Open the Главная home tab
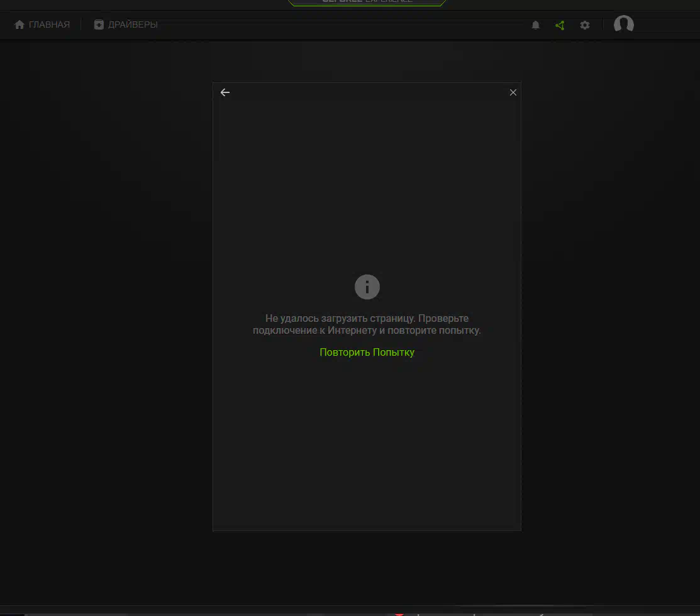 coord(42,25)
